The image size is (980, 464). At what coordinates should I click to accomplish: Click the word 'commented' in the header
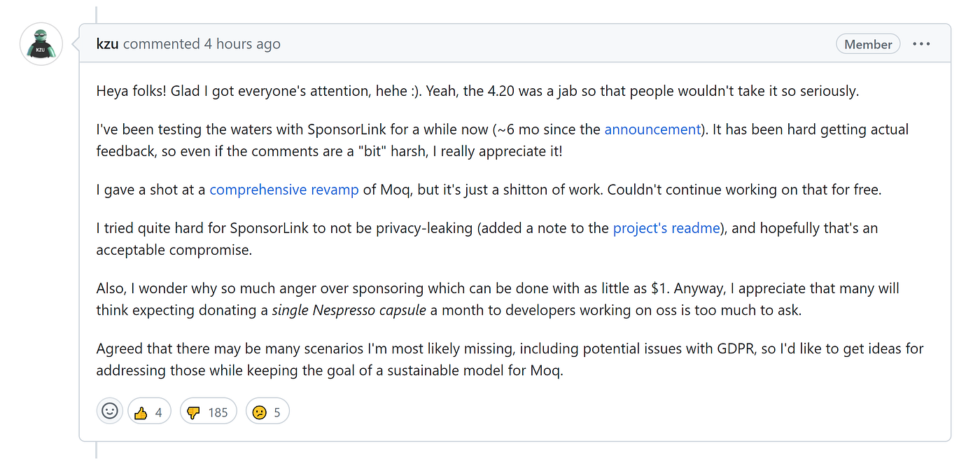pyautogui.click(x=162, y=43)
